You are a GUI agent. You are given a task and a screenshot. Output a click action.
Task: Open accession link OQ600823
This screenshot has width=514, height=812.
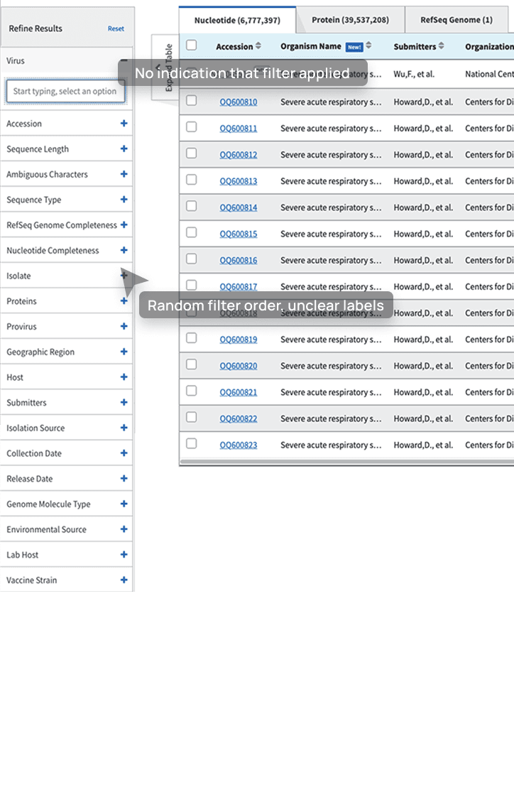tap(238, 445)
